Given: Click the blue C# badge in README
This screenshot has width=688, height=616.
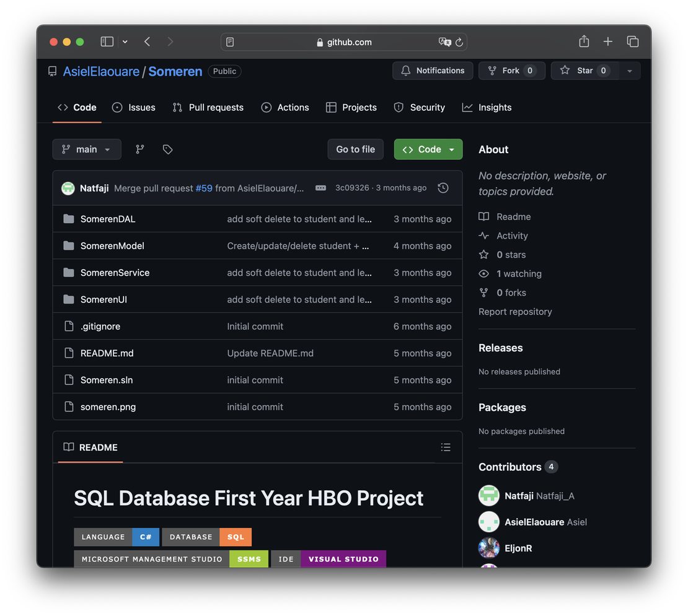Looking at the screenshot, I should [x=146, y=537].
